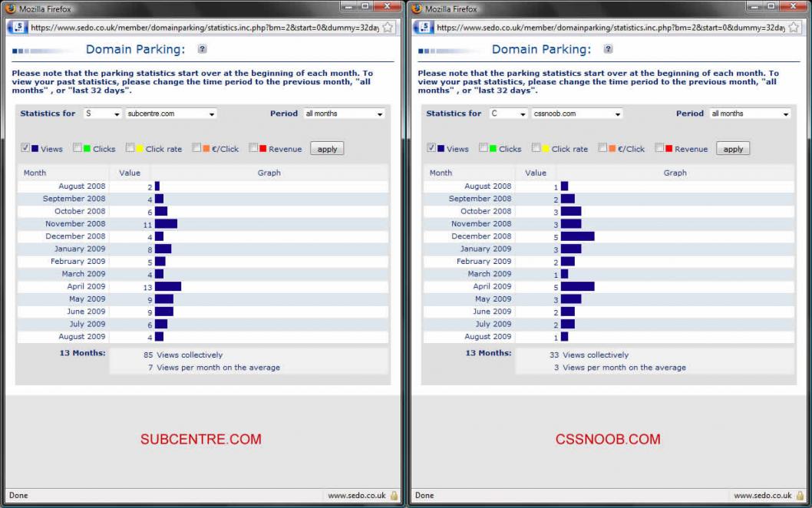
Task: Open the subcentre.com domain dropdown
Action: 170,114
